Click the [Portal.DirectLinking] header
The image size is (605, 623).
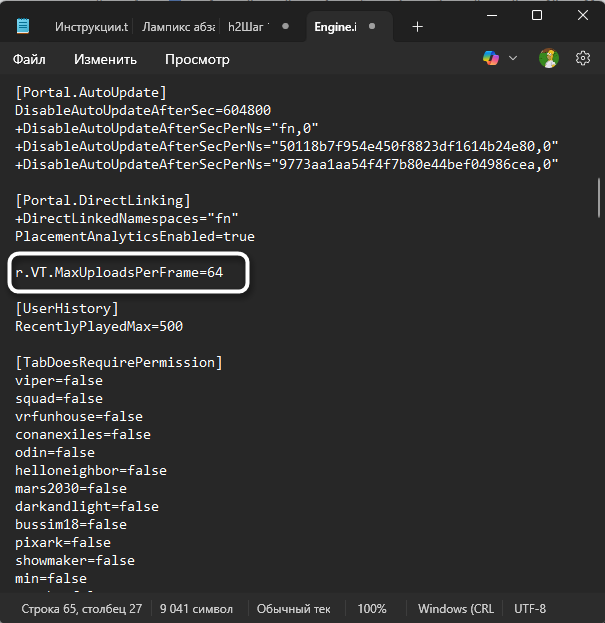tap(103, 200)
